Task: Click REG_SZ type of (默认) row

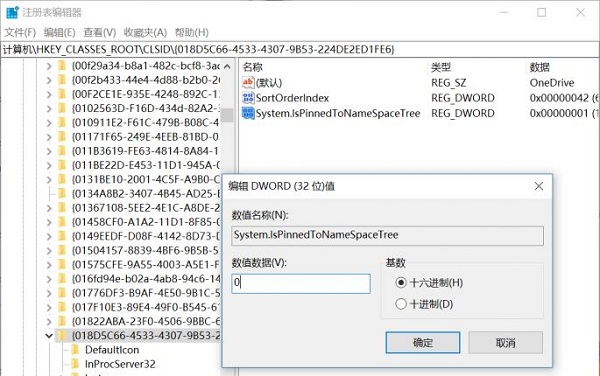Action: point(448,83)
